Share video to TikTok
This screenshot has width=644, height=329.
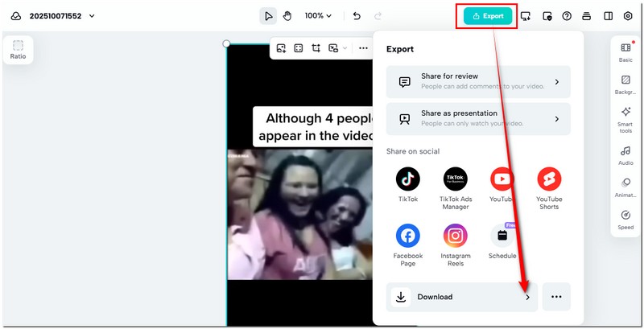tap(407, 179)
